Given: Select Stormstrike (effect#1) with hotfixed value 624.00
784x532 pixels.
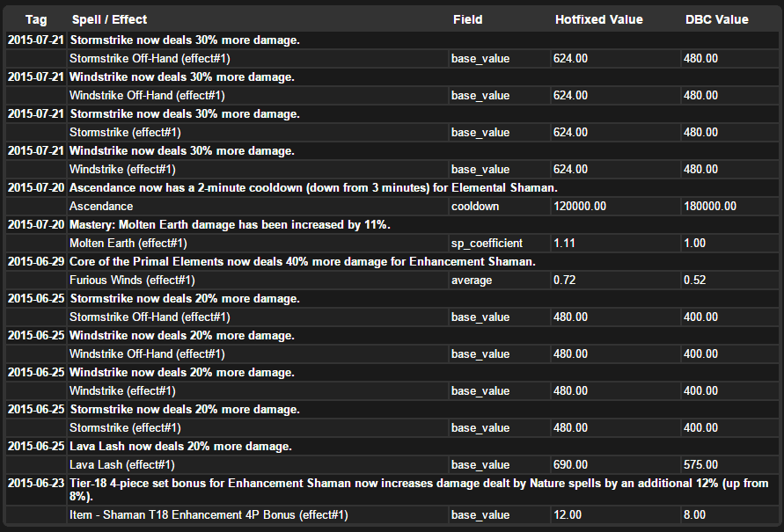Looking at the screenshot, I should [125, 133].
